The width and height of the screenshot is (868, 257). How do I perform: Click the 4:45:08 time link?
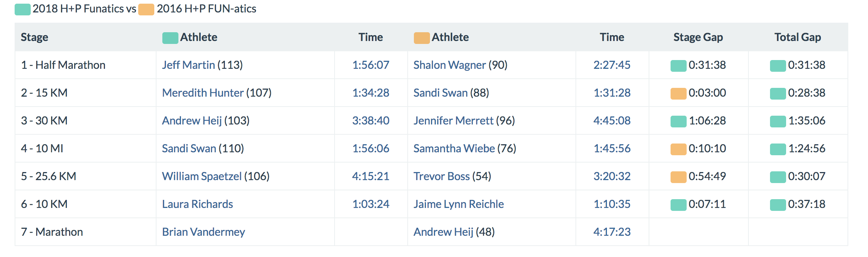click(x=612, y=121)
